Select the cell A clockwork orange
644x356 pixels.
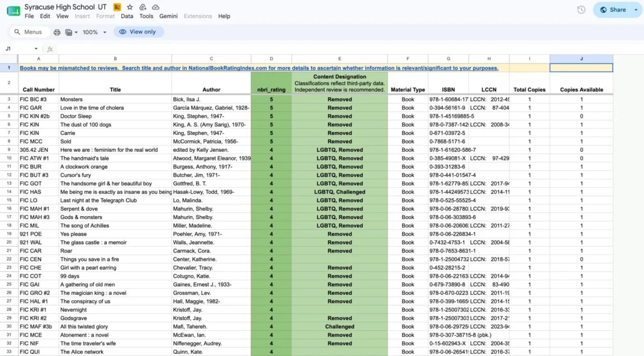115,166
